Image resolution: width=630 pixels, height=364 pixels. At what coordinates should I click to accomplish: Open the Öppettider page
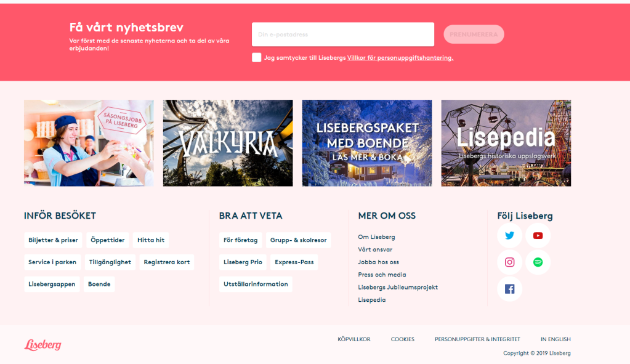108,240
